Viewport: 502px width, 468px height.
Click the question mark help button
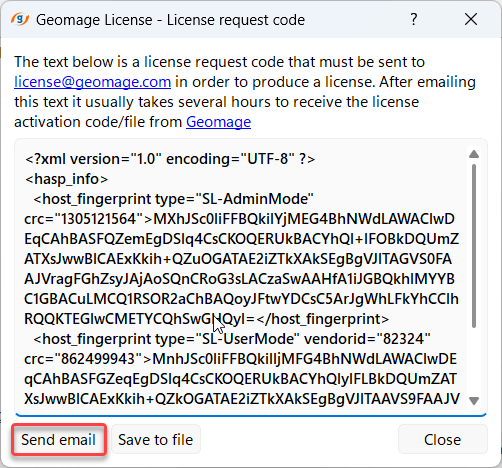[x=414, y=19]
